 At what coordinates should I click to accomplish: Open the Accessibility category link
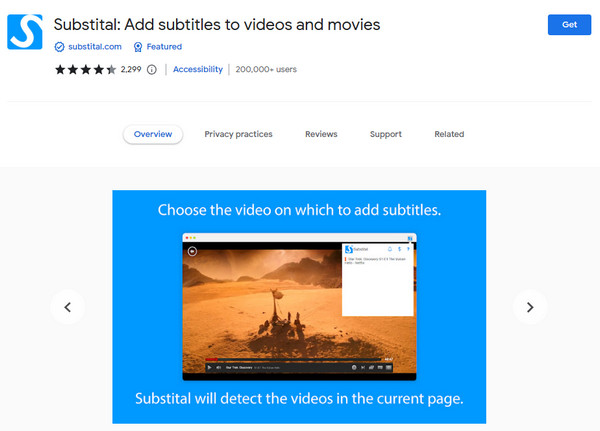tap(198, 69)
